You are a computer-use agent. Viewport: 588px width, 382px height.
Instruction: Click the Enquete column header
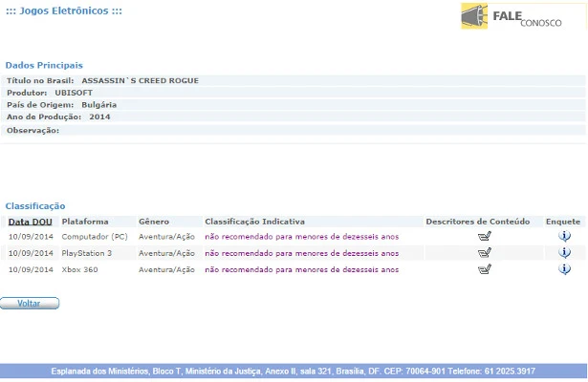click(563, 222)
